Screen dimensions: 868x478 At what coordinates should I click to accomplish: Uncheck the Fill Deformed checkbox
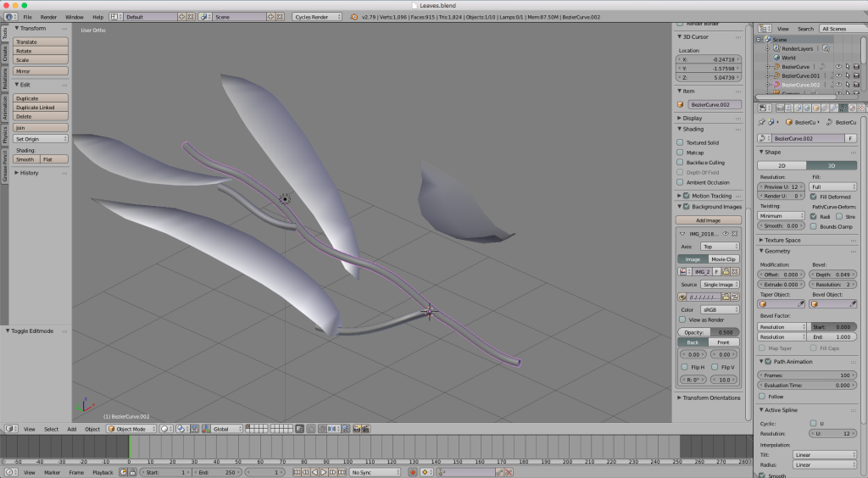point(813,197)
